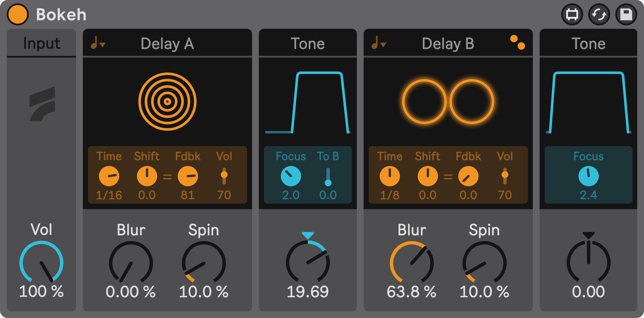The image size is (644, 318).
Task: Select the Delay A section header
Action: tap(167, 43)
